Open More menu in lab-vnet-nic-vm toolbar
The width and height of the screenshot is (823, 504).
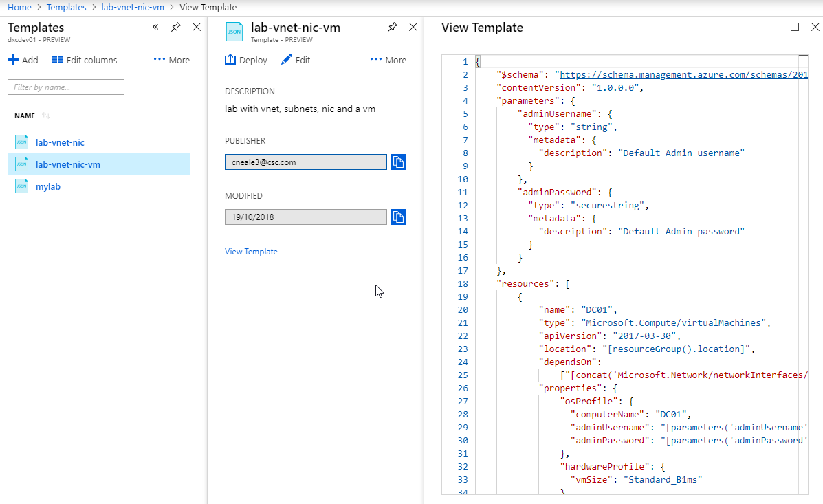pos(388,60)
